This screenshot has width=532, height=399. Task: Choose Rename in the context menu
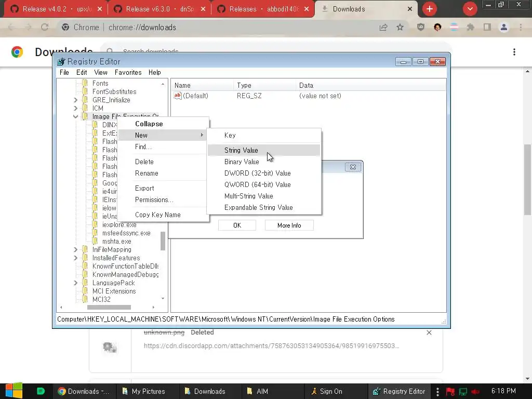click(163, 173)
